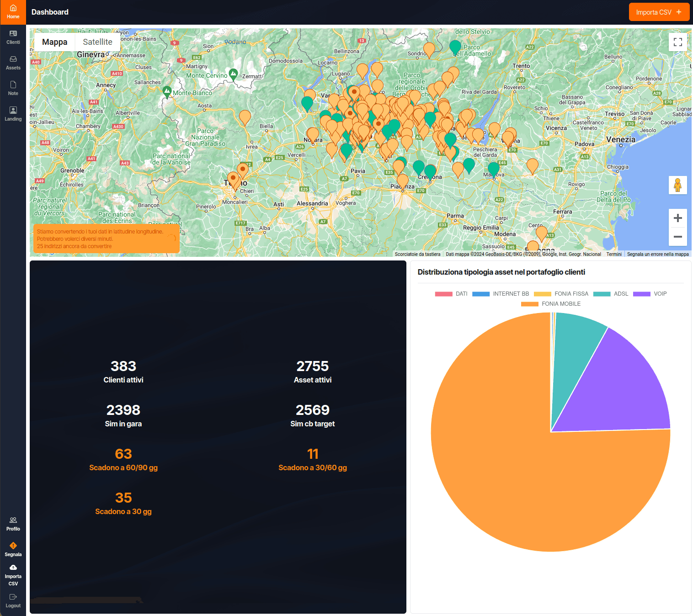Click the Segnala warning icon
693x616 pixels.
[13, 546]
